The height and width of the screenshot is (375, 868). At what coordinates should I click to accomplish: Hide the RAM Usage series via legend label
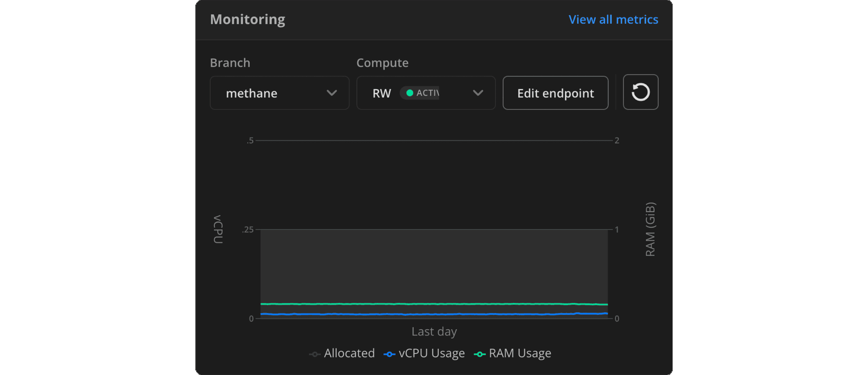pyautogui.click(x=520, y=353)
